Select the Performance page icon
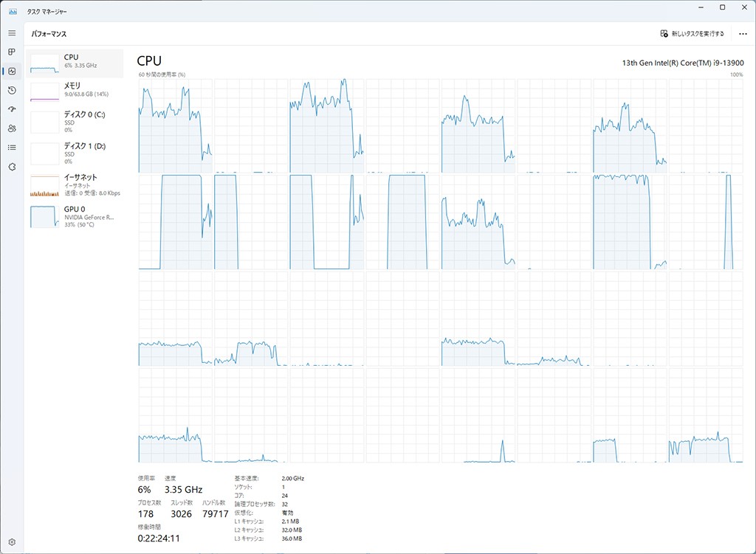Screen dimensions: 756x554 coord(12,72)
